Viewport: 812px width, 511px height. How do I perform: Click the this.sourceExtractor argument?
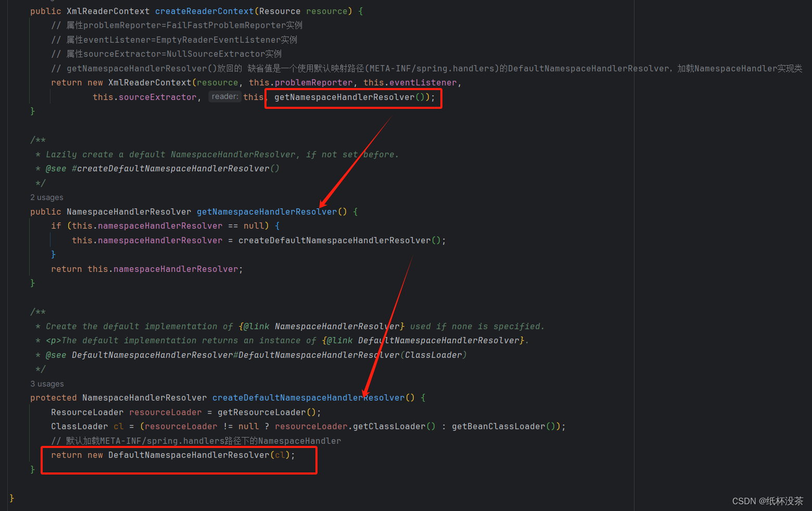click(144, 97)
